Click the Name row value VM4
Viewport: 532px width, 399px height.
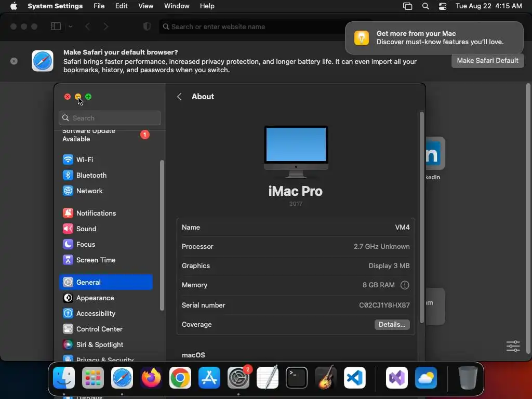[x=402, y=228]
